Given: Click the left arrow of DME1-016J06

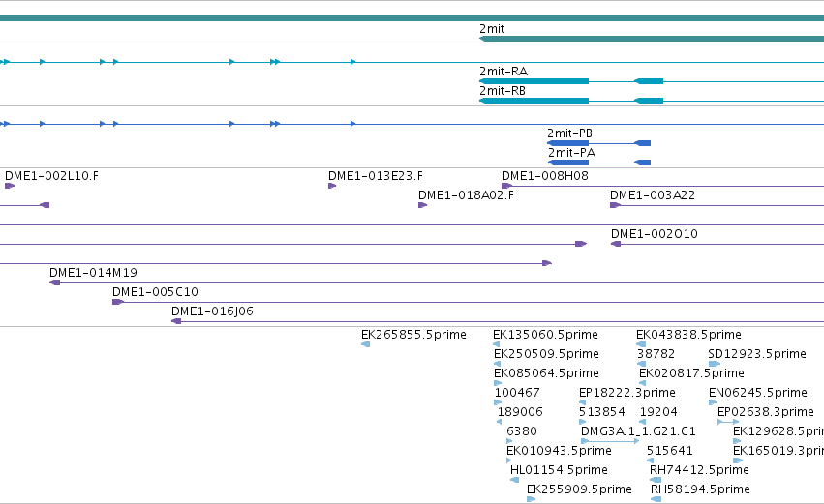Looking at the screenshot, I should pos(176,322).
